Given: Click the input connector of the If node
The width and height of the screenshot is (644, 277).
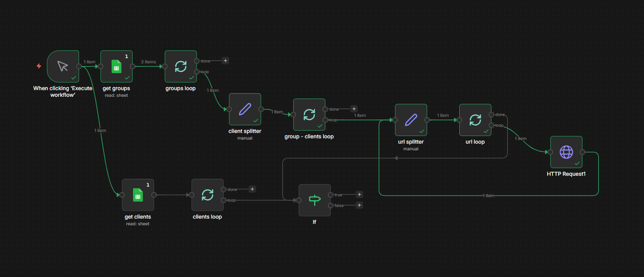Looking at the screenshot, I should click(x=299, y=200).
